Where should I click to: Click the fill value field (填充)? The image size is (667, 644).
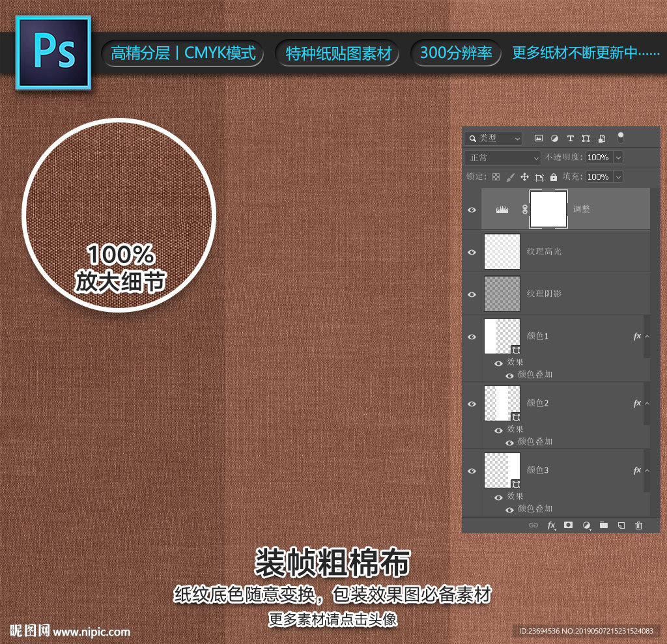(599, 176)
